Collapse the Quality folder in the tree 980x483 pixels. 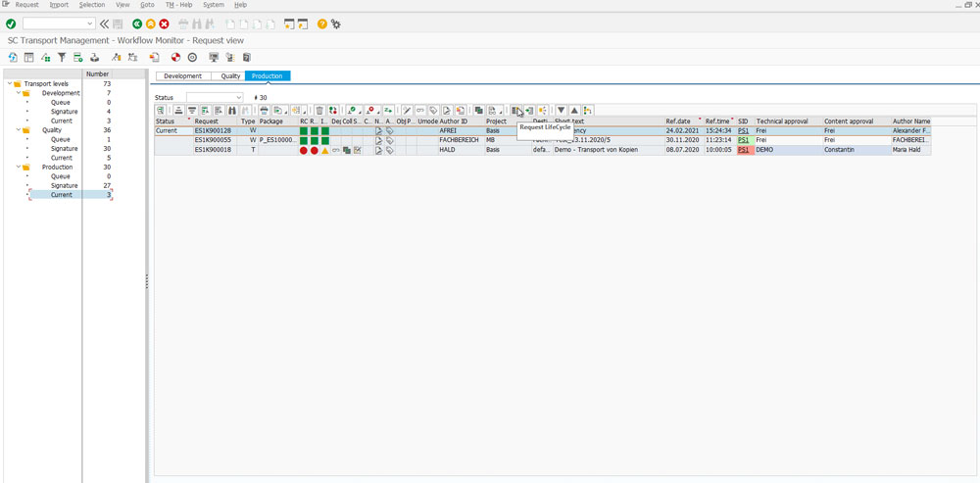(19, 130)
